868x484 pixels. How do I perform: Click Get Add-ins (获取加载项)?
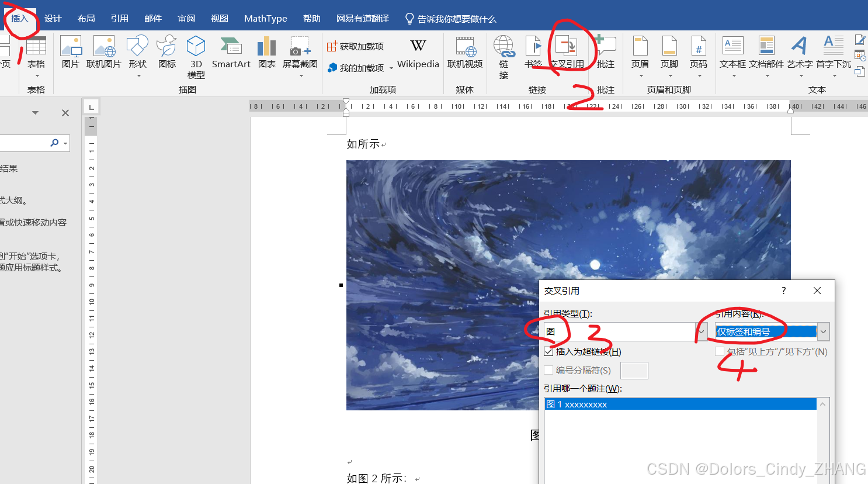click(x=356, y=46)
